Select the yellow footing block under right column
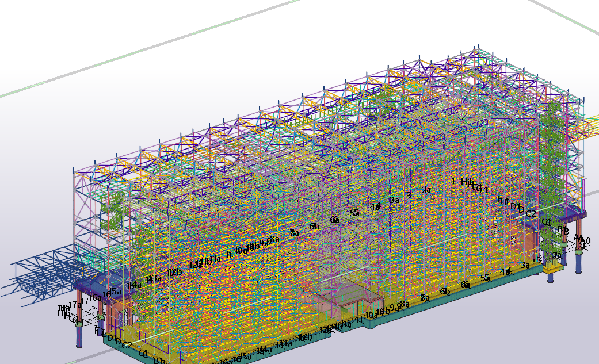 tap(553, 267)
